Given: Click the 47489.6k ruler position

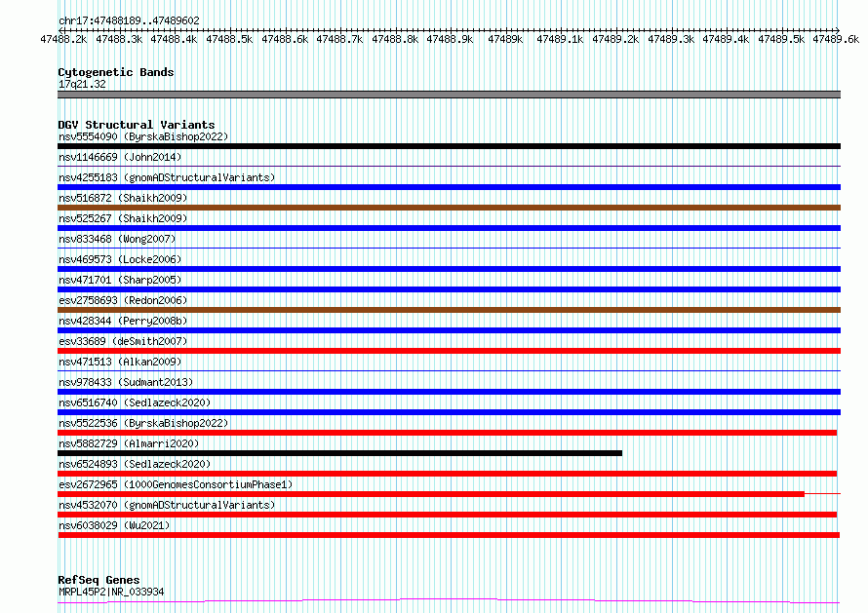Looking at the screenshot, I should click(836, 39).
